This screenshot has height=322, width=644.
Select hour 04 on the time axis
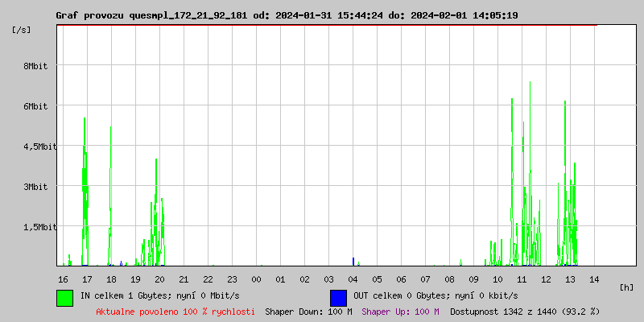[x=353, y=279]
